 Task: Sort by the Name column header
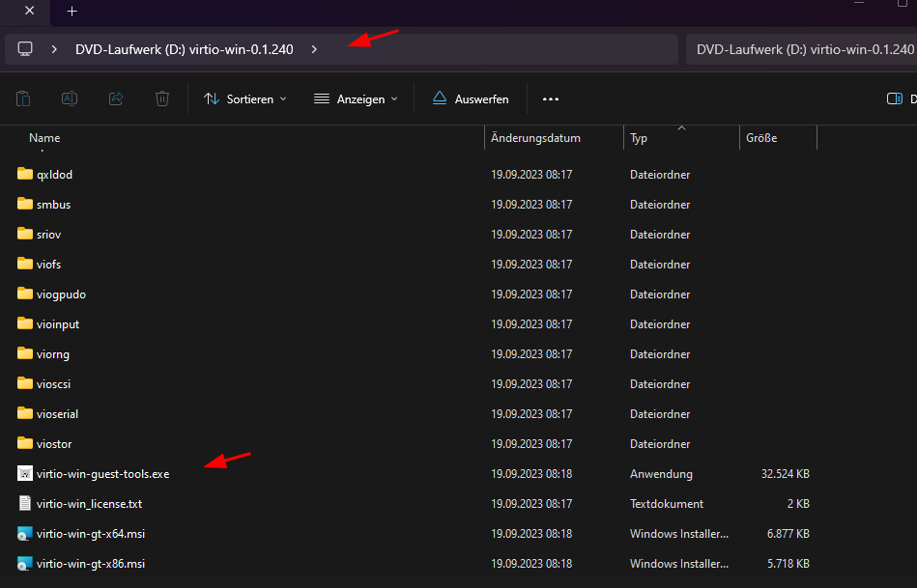point(44,138)
